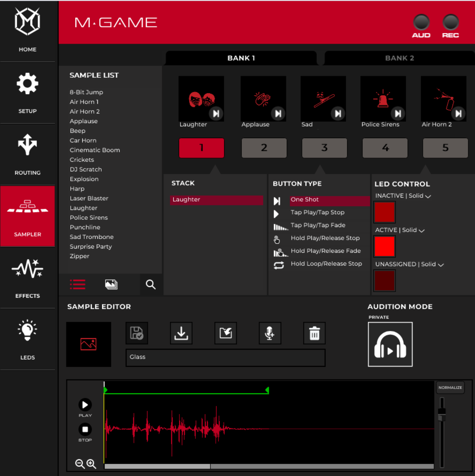Pick the INACTIVE LED color swatch

coord(384,212)
